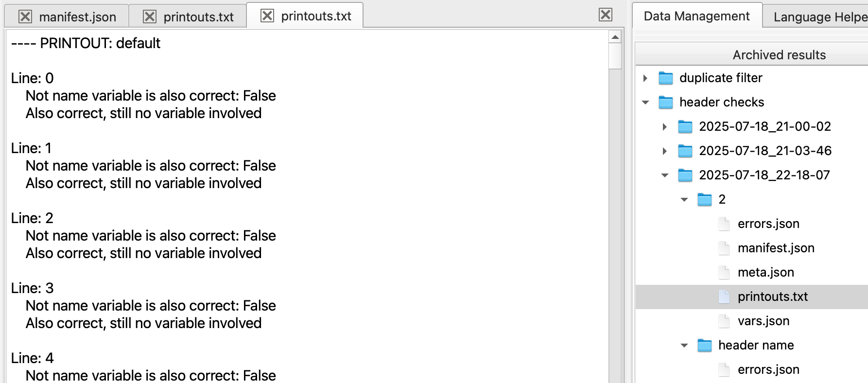Click the header checks folder icon
This screenshot has width=868, height=383.
pyautogui.click(x=665, y=102)
